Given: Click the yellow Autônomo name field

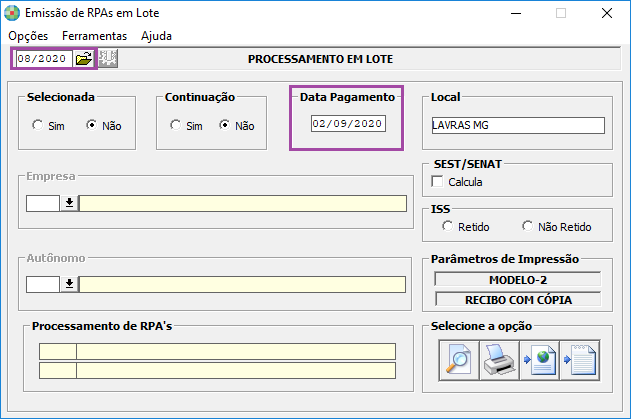Looking at the screenshot, I should point(243,284).
